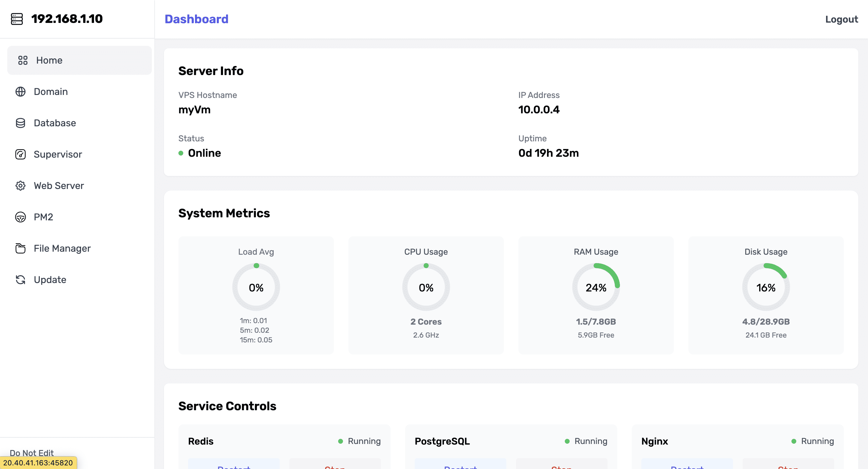868x469 pixels.
Task: Click the Dashboard heading link
Action: click(x=197, y=19)
